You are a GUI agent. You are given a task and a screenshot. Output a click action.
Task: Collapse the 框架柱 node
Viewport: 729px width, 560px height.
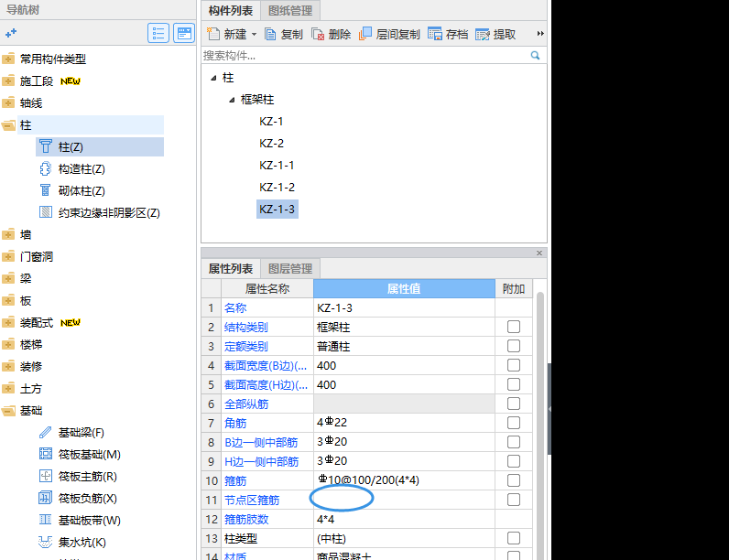[x=232, y=100]
